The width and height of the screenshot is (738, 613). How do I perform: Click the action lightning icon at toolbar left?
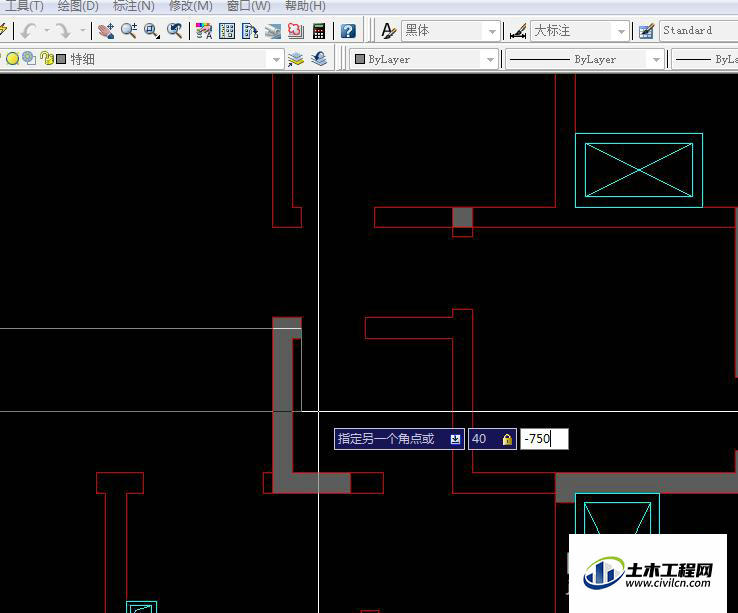click(x=3, y=30)
